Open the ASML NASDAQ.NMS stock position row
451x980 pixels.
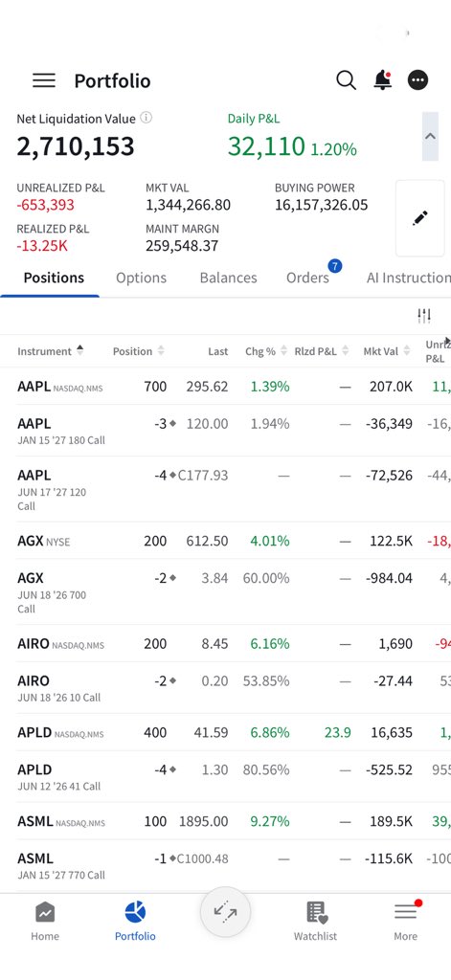coord(225,821)
